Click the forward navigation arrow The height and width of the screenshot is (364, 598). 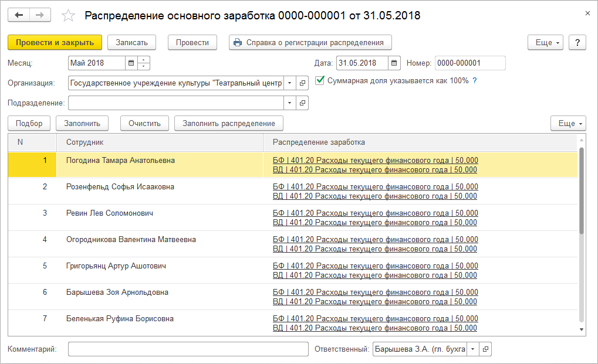[40, 15]
